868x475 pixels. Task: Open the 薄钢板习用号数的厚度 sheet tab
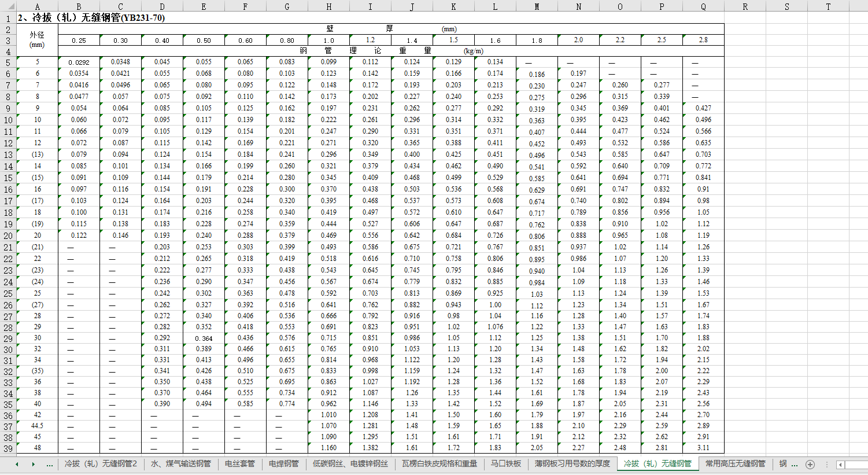[572, 464]
